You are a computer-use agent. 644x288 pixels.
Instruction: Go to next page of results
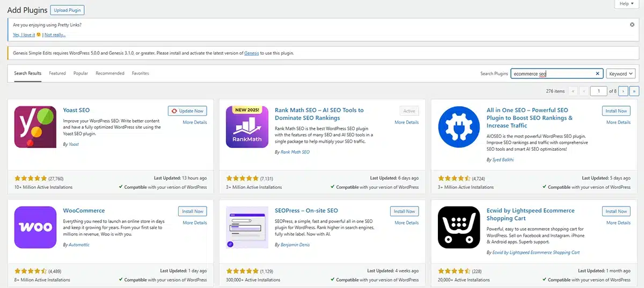pyautogui.click(x=623, y=91)
